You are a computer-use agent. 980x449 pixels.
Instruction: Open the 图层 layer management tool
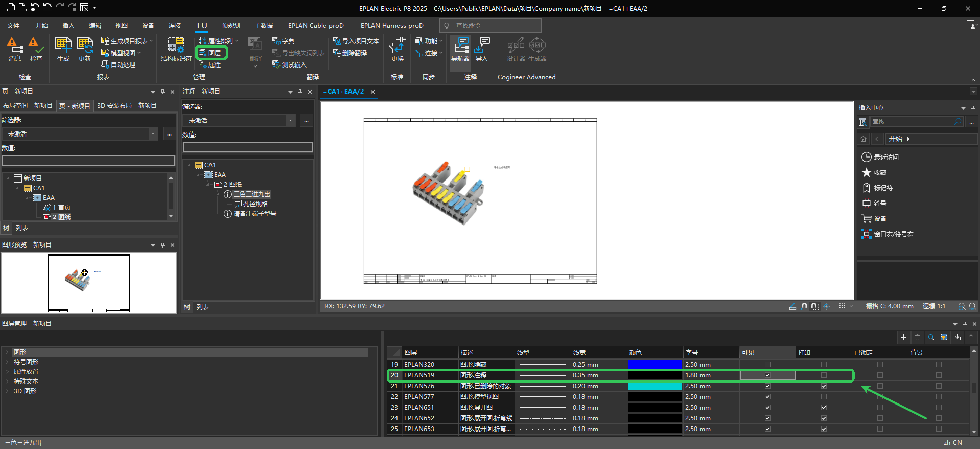[211, 53]
